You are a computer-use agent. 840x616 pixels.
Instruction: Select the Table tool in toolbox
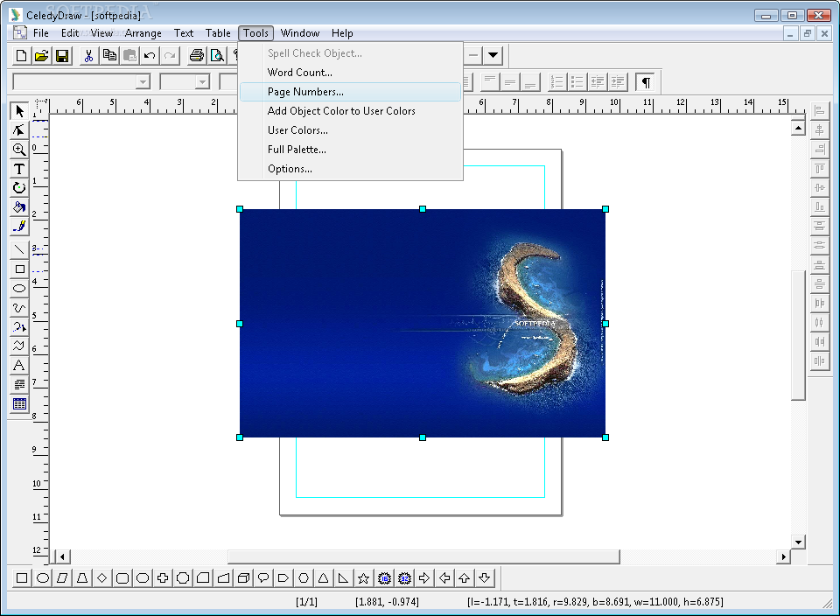(19, 404)
